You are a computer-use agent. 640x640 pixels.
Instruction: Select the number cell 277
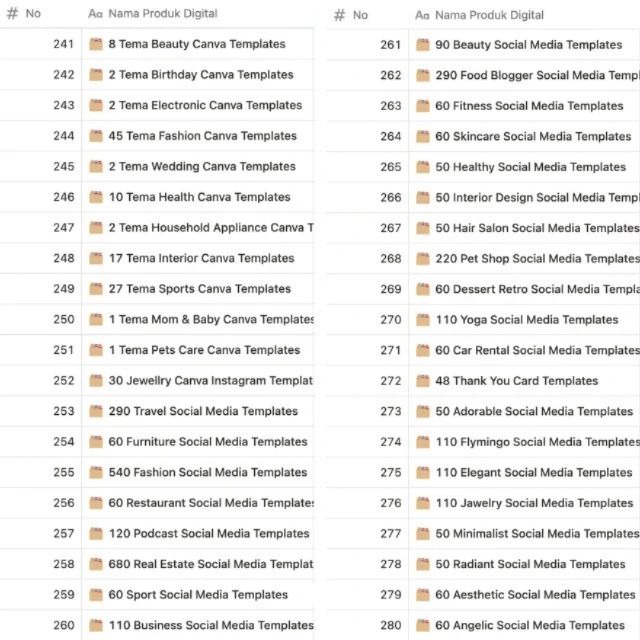390,534
